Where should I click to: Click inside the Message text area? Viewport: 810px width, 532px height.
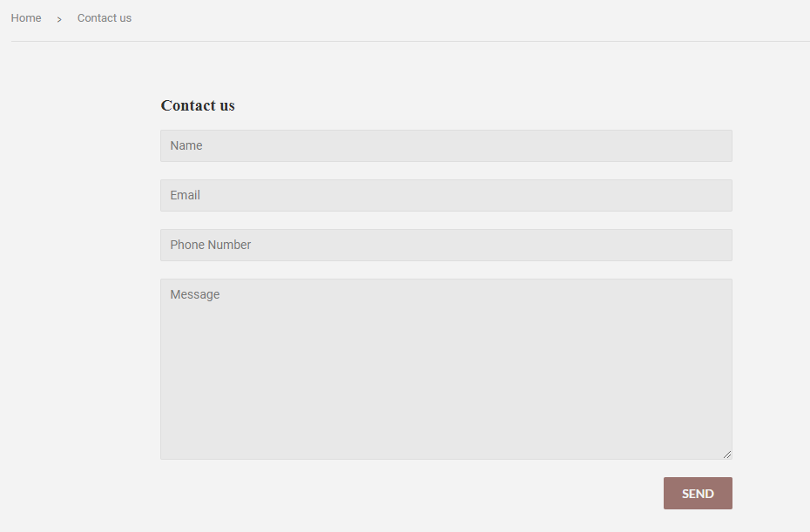[x=446, y=369]
